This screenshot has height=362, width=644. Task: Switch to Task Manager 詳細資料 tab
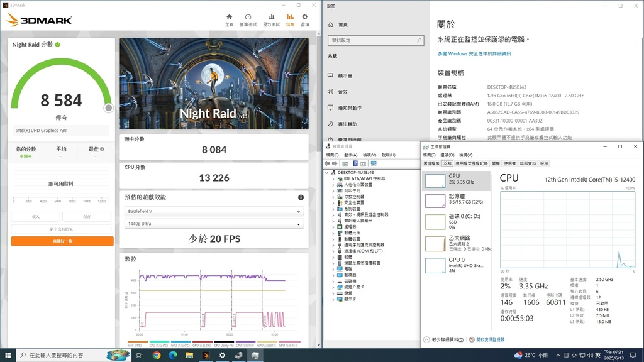pos(528,163)
